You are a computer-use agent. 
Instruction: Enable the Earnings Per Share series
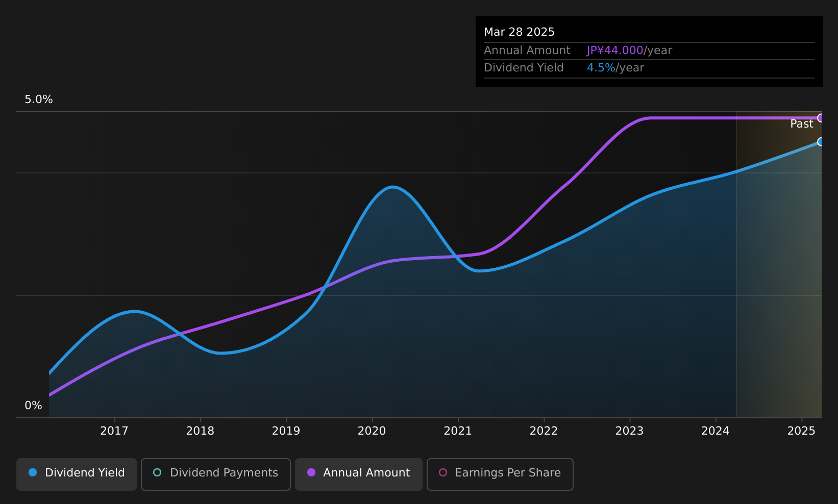pos(500,474)
